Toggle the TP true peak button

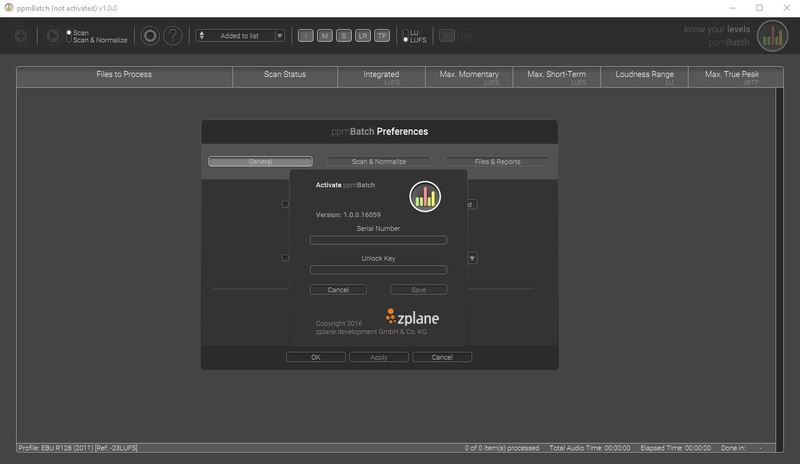[x=382, y=36]
